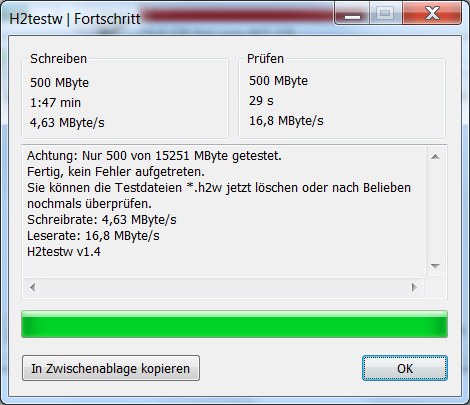Click the Schreiben group label
Viewport: 470px width, 405px height.
(x=58, y=59)
